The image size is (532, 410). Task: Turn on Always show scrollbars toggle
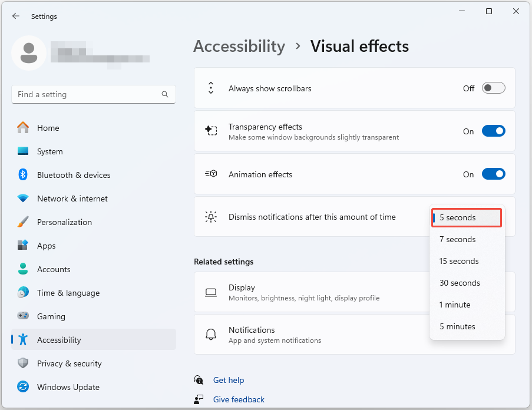point(493,88)
